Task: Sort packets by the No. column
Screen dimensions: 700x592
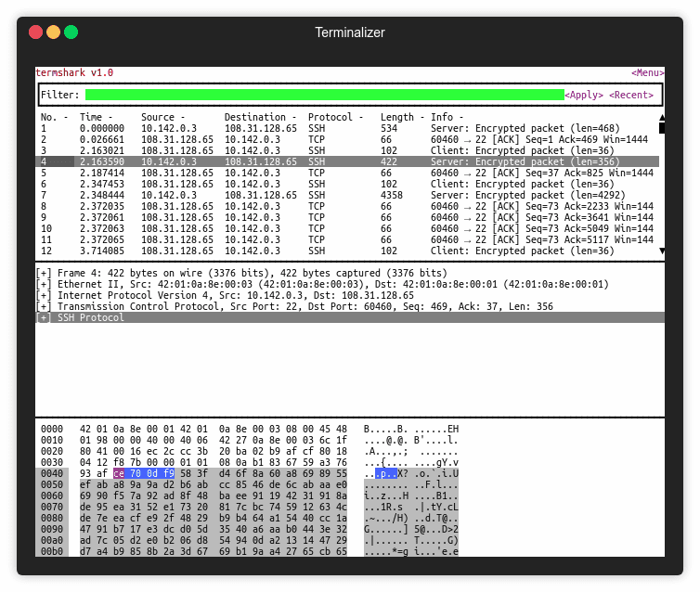Action: tap(54, 117)
